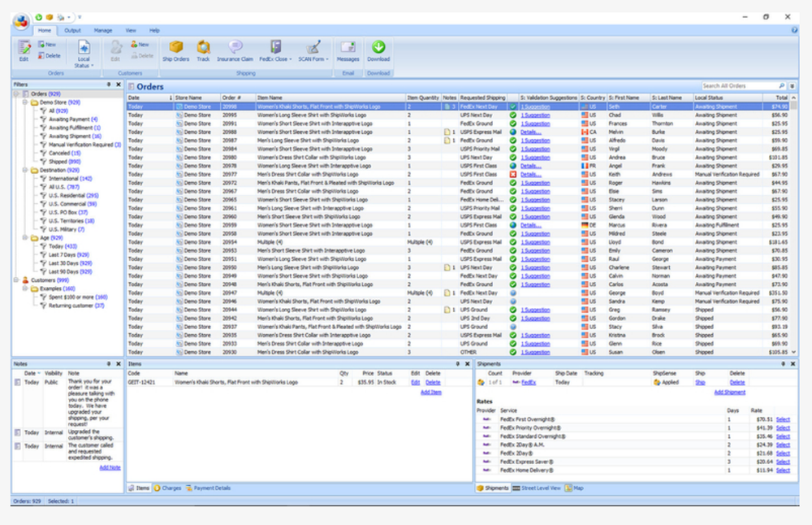
Task: Pin the Filters panel
Action: click(x=109, y=85)
